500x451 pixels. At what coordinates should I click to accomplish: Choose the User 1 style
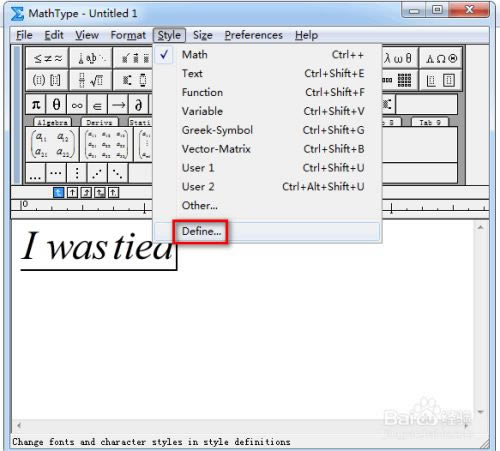(x=267, y=168)
